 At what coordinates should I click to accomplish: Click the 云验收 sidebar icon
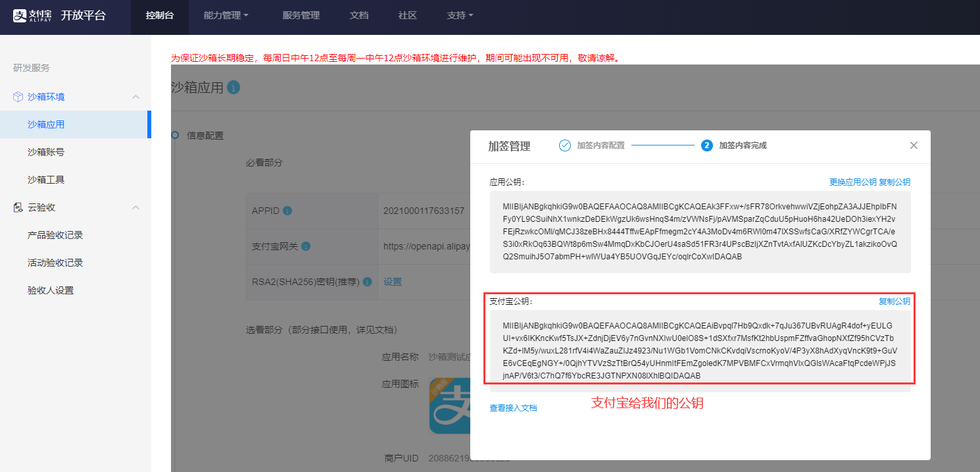pyautogui.click(x=18, y=207)
